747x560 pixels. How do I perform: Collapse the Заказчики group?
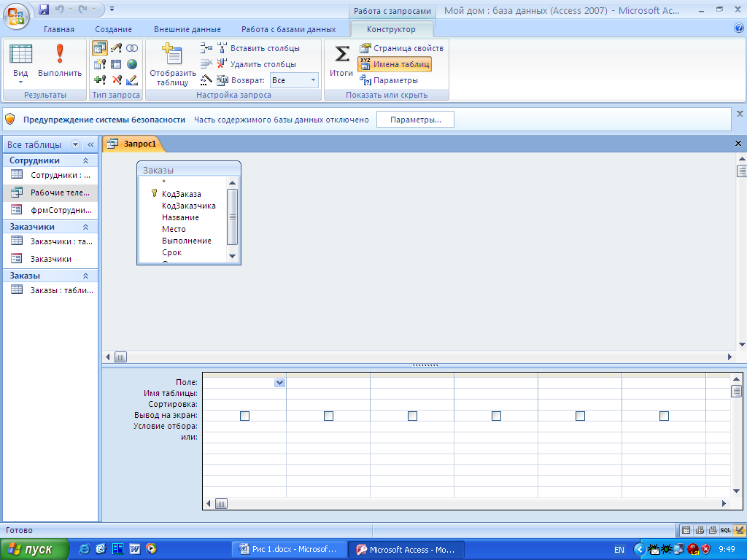click(x=86, y=227)
